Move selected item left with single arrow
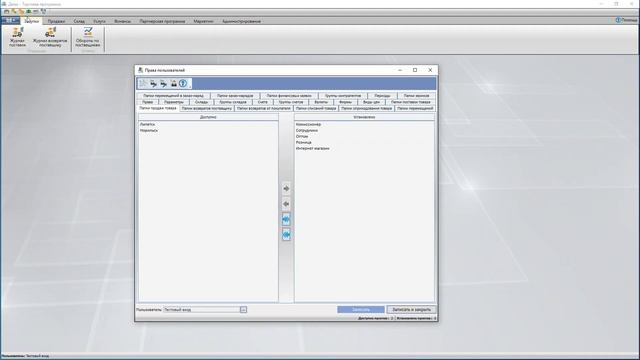 [286, 204]
